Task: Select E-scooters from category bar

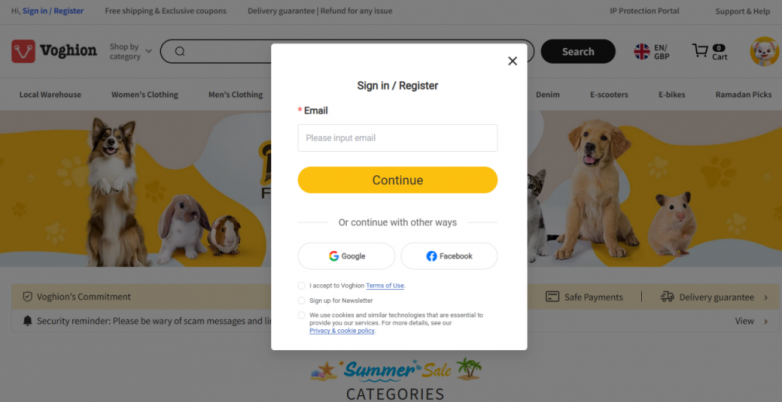Action: click(x=609, y=94)
